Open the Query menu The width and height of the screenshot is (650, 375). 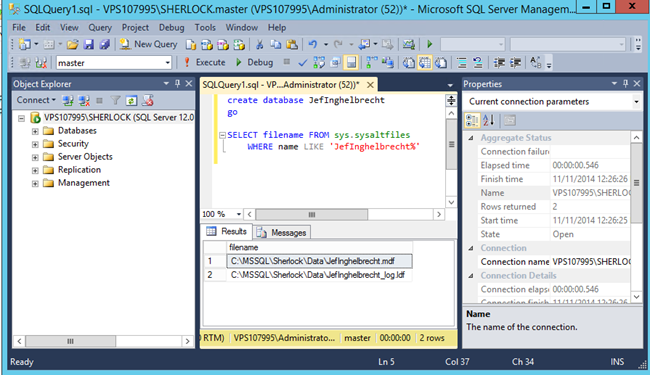pyautogui.click(x=100, y=28)
